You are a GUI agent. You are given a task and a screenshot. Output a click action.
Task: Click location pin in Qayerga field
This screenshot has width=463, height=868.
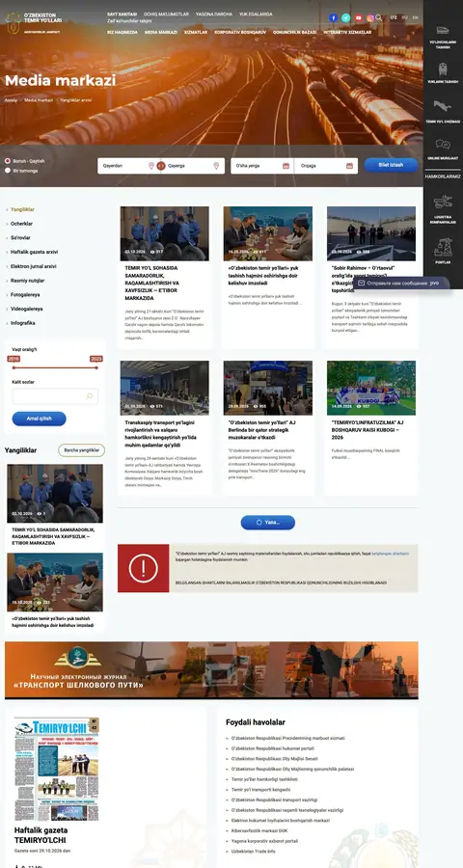[216, 166]
